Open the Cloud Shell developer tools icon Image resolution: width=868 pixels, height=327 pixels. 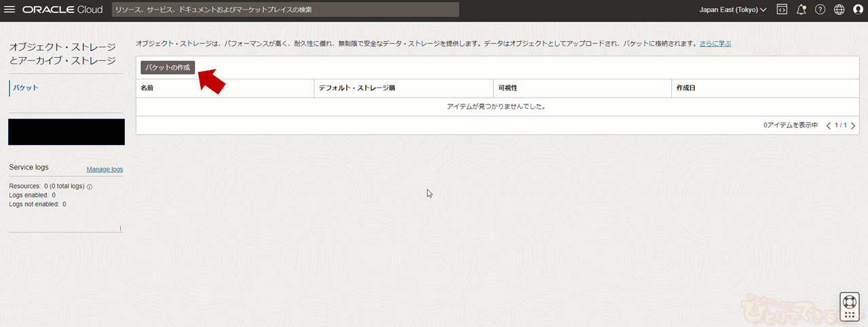782,9
